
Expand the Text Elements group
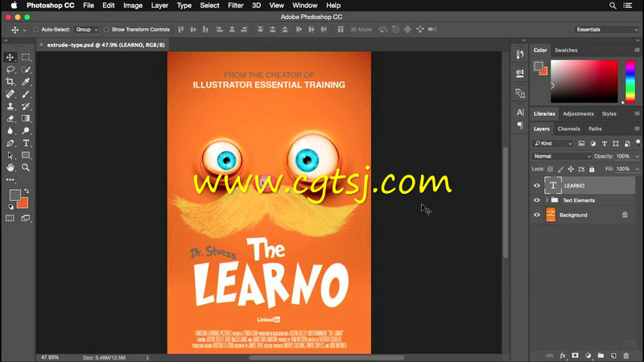coord(547,200)
